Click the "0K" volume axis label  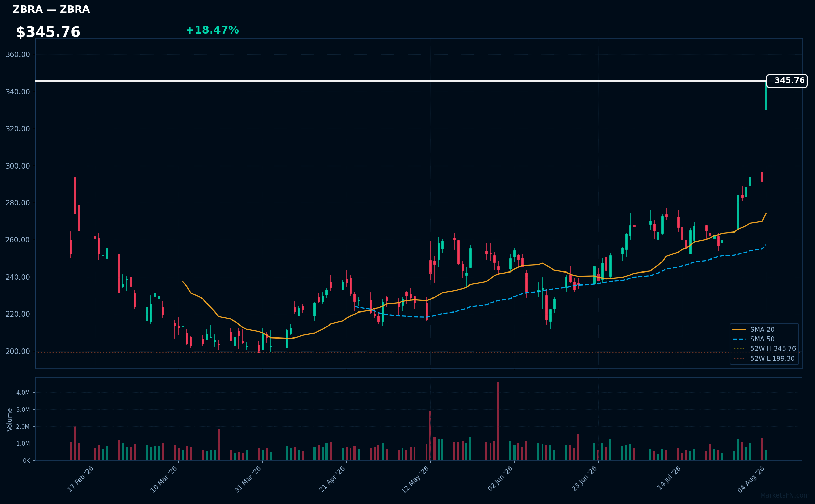pyautogui.click(x=26, y=461)
